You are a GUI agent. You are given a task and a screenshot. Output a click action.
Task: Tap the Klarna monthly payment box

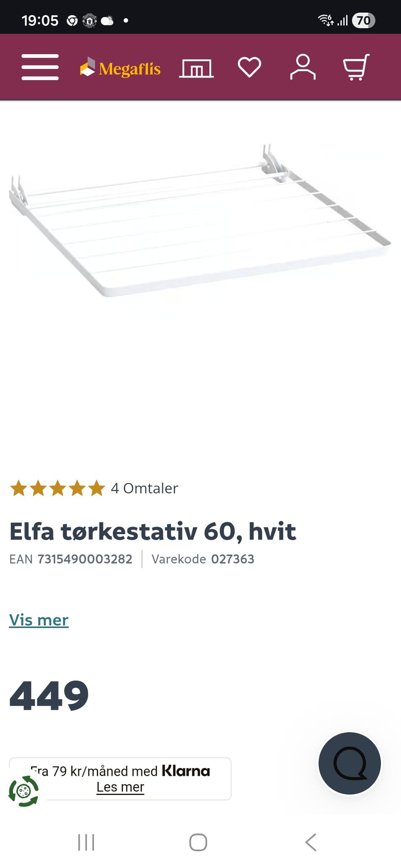click(120, 779)
